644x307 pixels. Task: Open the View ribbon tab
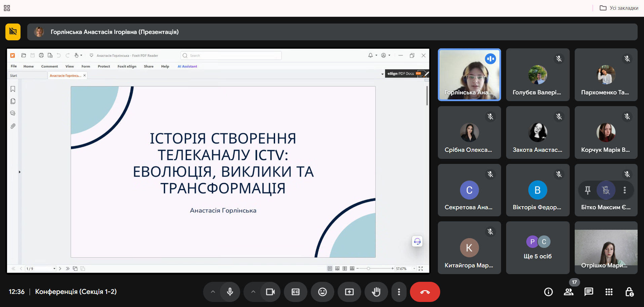point(70,66)
